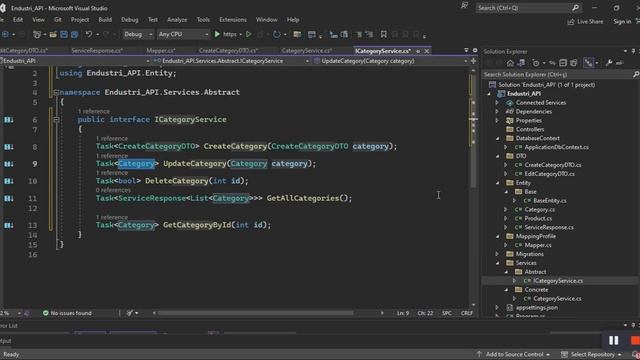Switch views icon in Solution Explorer toolbar

pos(521,63)
